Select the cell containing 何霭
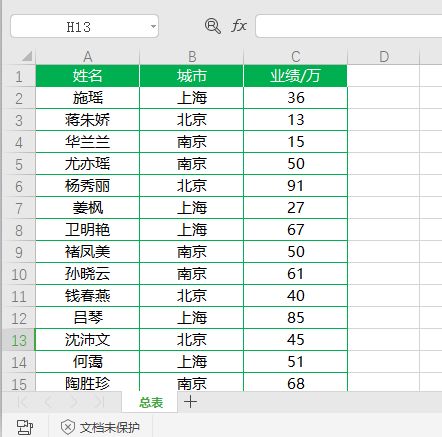 pyautogui.click(x=88, y=362)
